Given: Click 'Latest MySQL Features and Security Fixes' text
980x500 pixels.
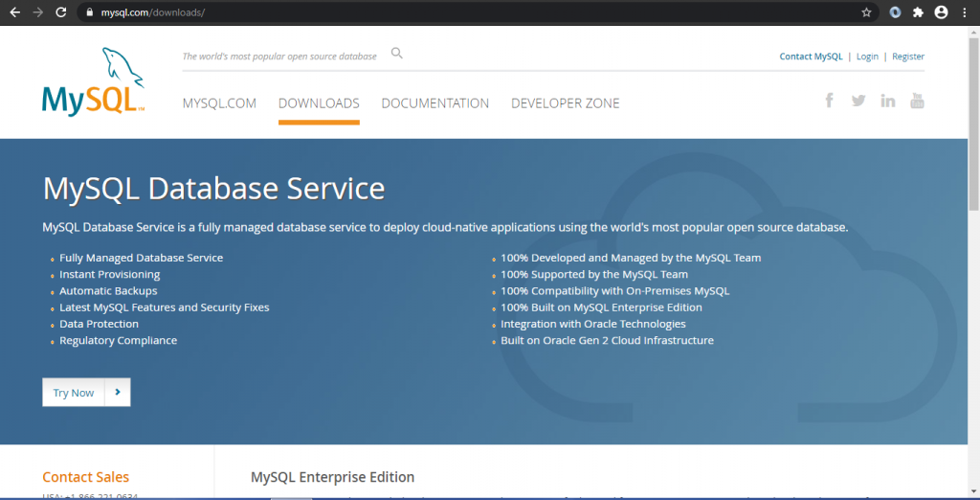Looking at the screenshot, I should tap(165, 307).
